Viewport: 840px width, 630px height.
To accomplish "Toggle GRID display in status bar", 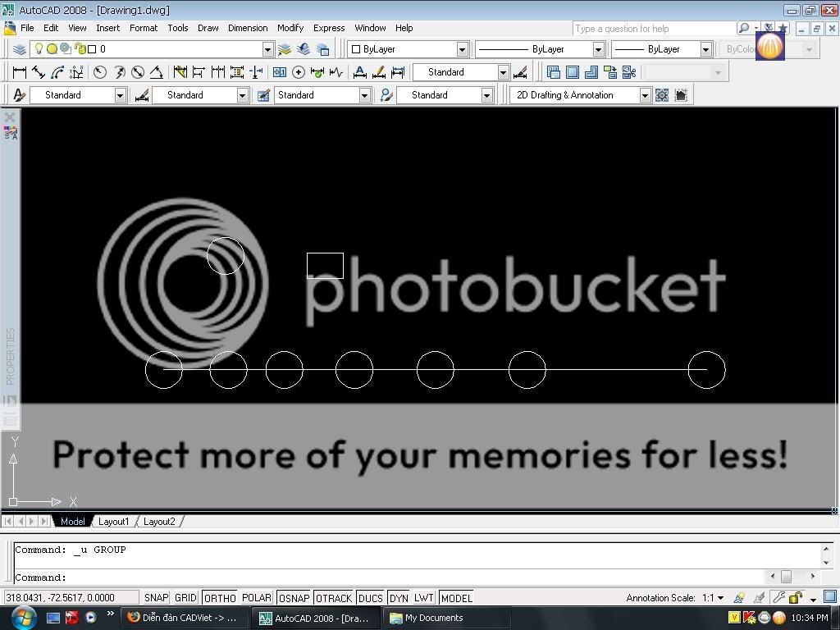I will [186, 597].
